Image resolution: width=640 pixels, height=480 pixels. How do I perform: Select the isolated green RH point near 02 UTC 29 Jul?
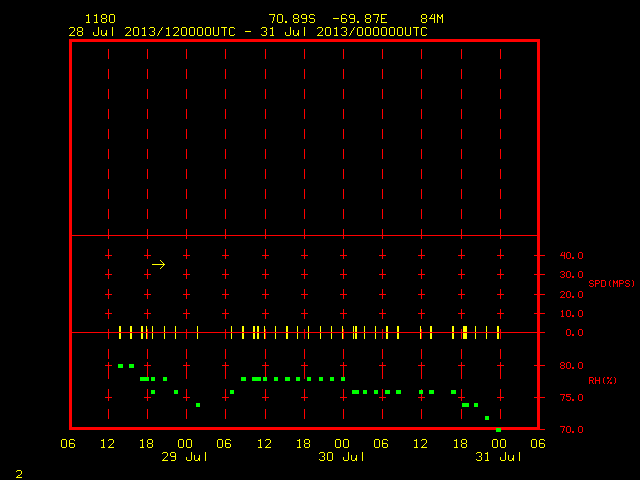point(198,405)
